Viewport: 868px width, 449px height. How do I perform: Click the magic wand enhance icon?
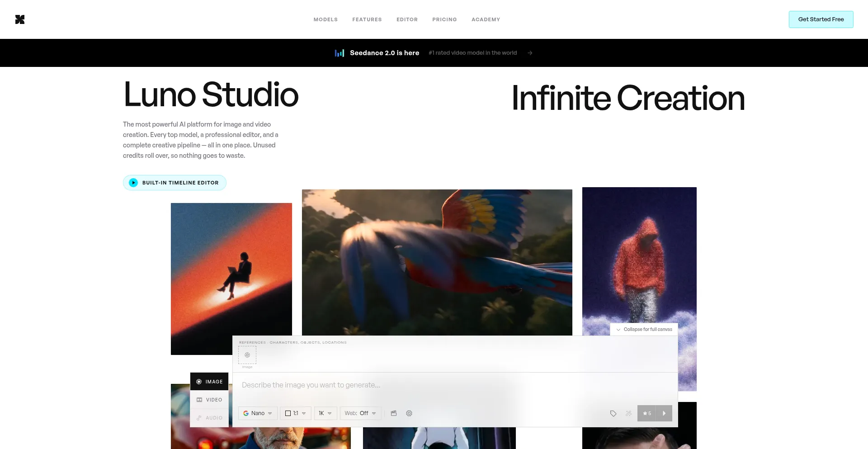click(628, 413)
